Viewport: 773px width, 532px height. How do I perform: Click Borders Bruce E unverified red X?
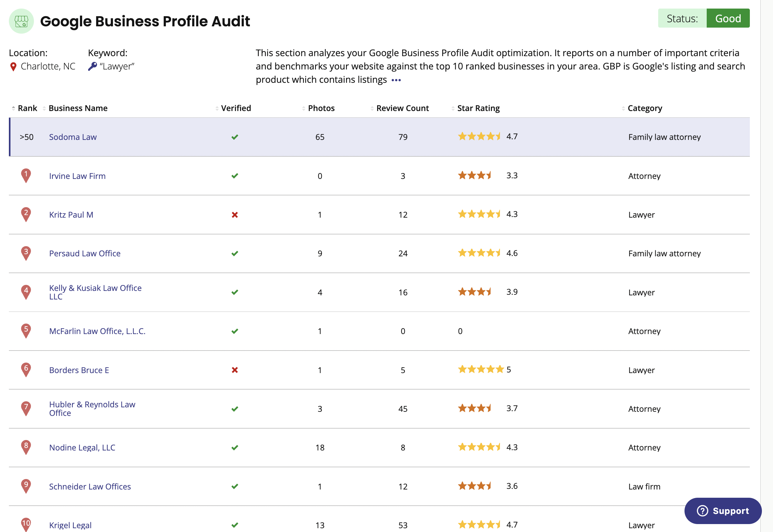point(235,370)
